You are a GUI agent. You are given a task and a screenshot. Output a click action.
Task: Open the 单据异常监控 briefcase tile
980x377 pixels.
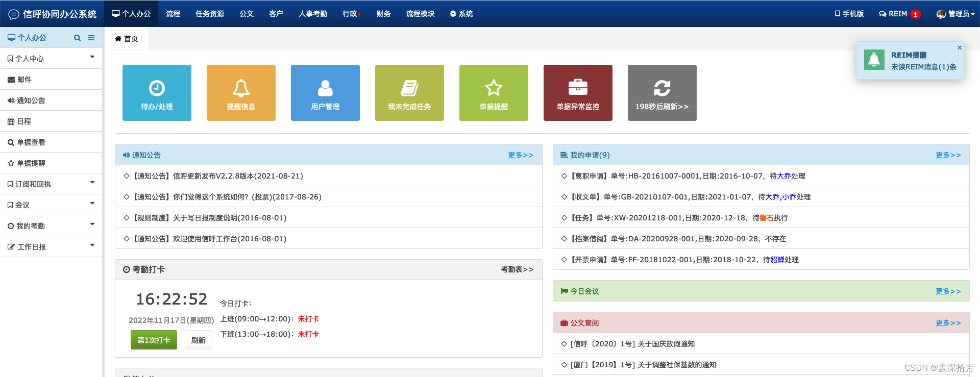tap(578, 93)
